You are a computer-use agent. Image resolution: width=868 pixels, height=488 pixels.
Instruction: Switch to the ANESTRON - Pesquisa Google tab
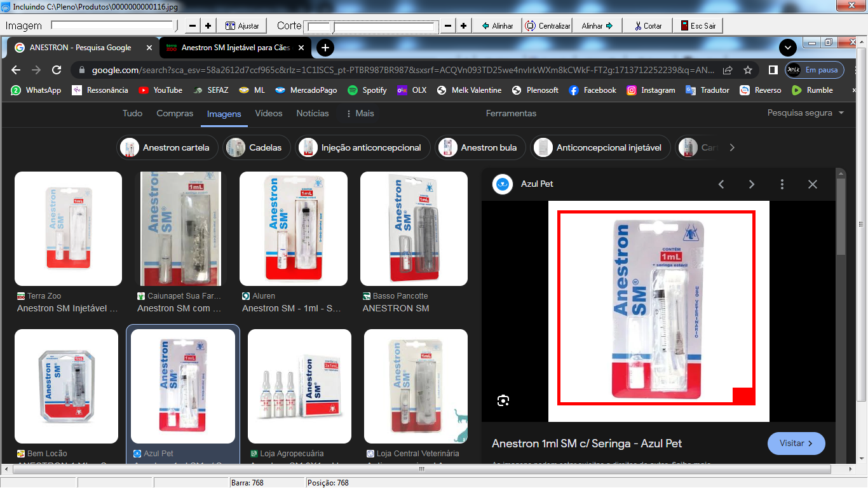[81, 48]
